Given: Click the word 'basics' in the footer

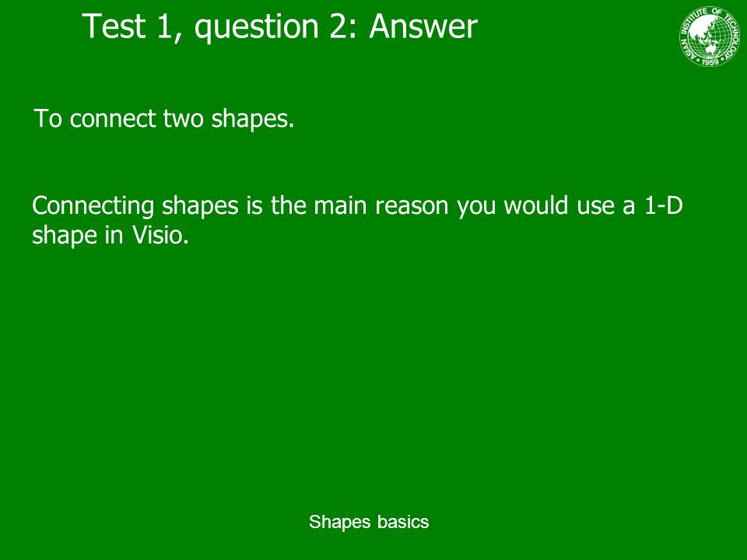Looking at the screenshot, I should 403,522.
